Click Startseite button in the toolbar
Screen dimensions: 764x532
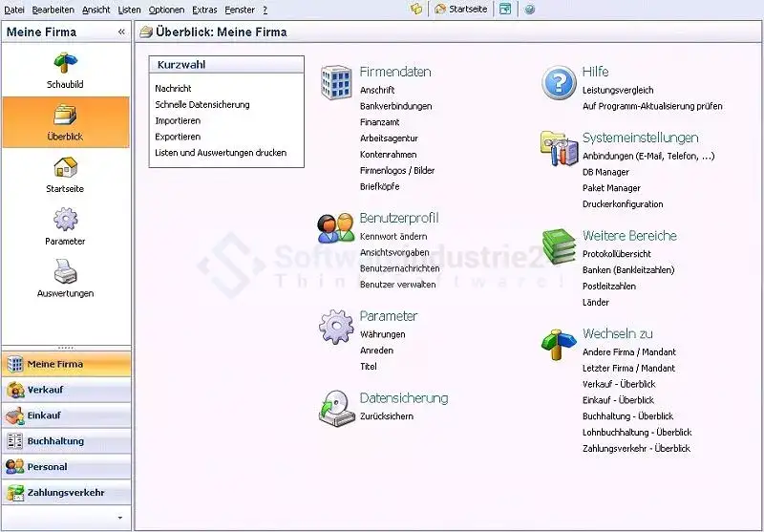(460, 9)
